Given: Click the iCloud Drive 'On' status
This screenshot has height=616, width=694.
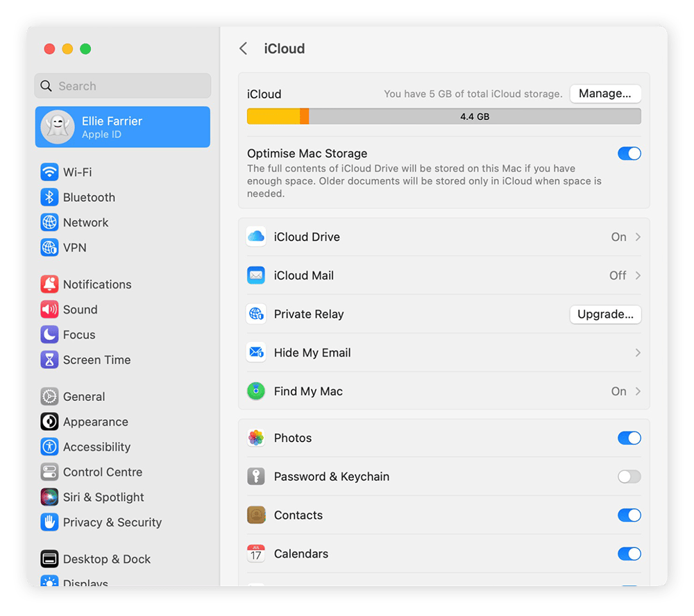Looking at the screenshot, I should pyautogui.click(x=619, y=237).
